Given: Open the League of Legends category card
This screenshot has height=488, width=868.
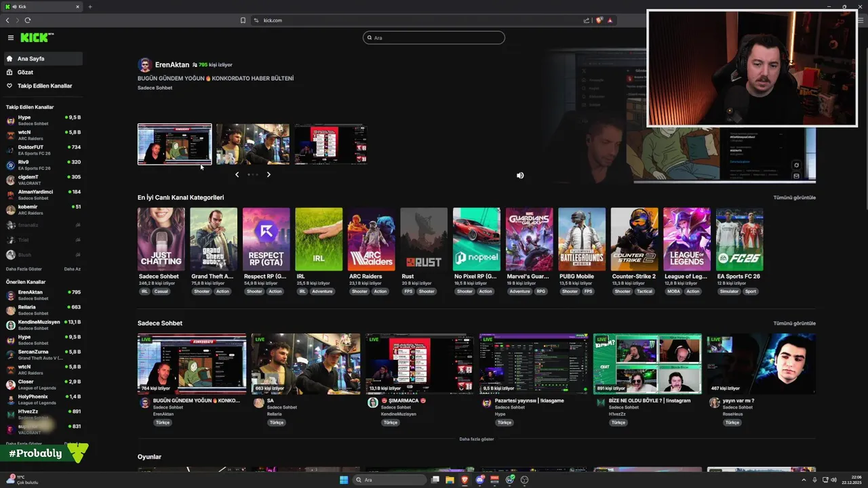Looking at the screenshot, I should click(687, 239).
